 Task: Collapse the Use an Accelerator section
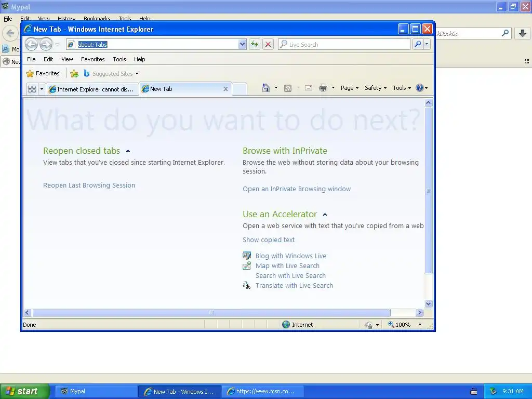tap(325, 215)
